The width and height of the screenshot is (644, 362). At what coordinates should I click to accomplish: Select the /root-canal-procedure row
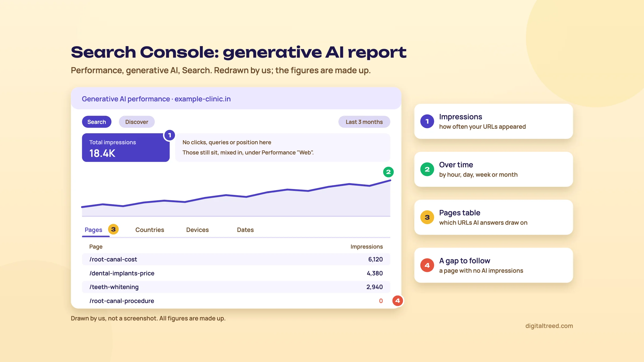236,301
